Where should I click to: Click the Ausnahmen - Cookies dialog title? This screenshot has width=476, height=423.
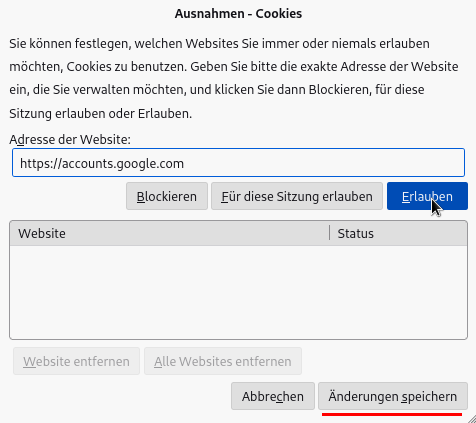(238, 14)
